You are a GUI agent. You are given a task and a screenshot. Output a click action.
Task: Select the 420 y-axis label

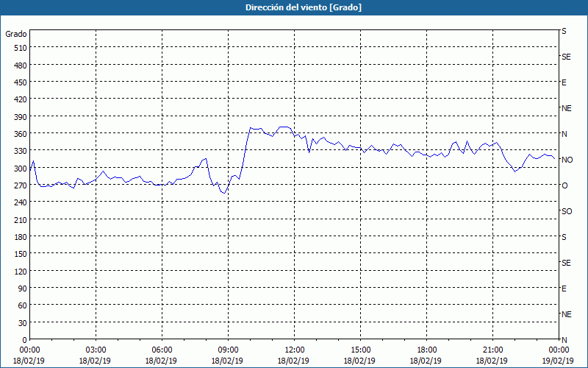(x=21, y=99)
